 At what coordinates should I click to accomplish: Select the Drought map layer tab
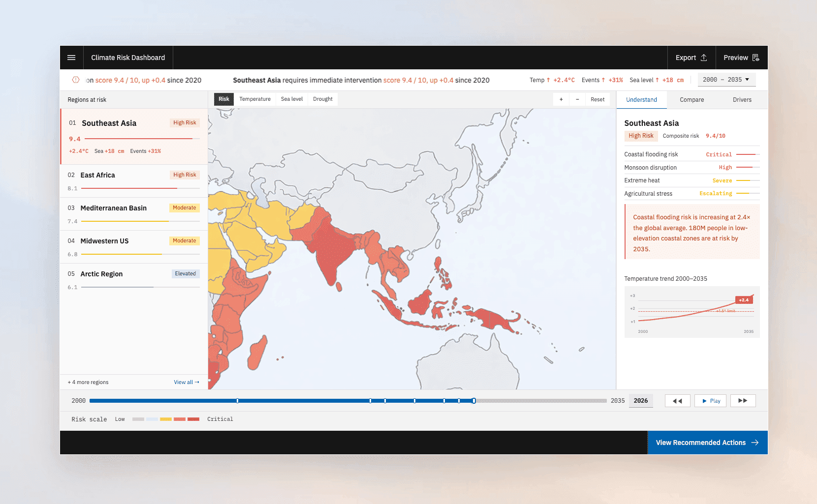(323, 99)
